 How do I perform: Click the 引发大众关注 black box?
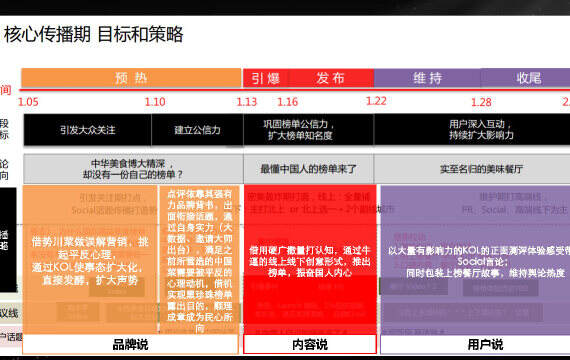click(88, 130)
